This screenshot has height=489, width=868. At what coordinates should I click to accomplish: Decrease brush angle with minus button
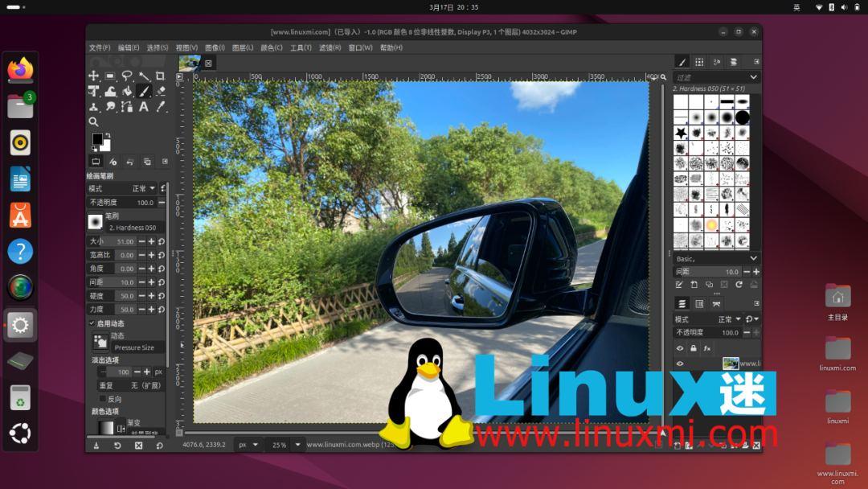pos(141,269)
